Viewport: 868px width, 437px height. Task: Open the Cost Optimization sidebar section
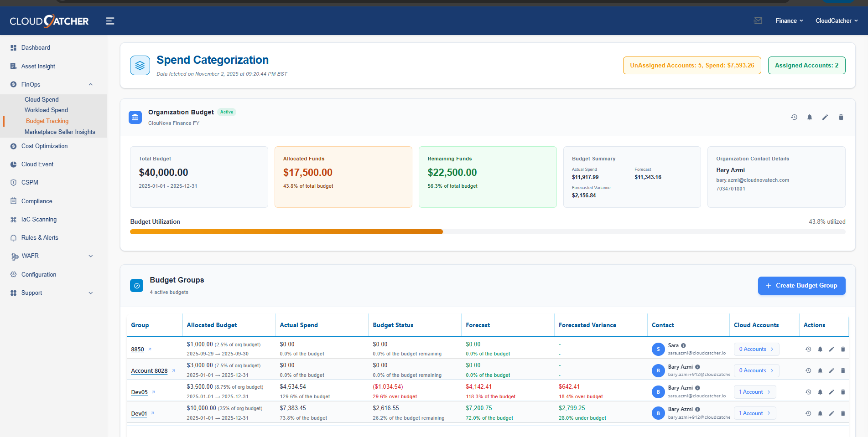pos(44,146)
